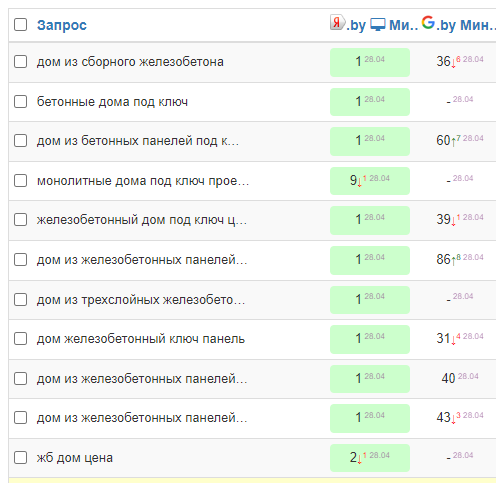Click query text in the Google 86 row
Screen dimensions: 496x483
(142, 260)
